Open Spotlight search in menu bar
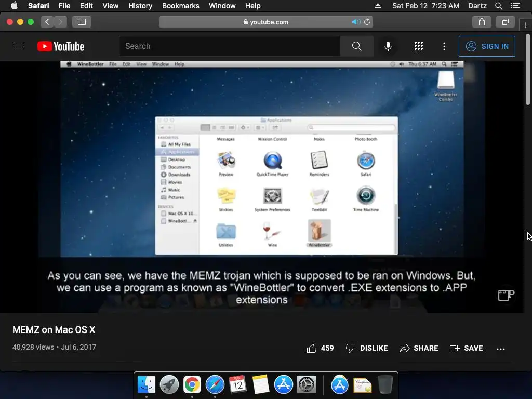 coord(498,6)
